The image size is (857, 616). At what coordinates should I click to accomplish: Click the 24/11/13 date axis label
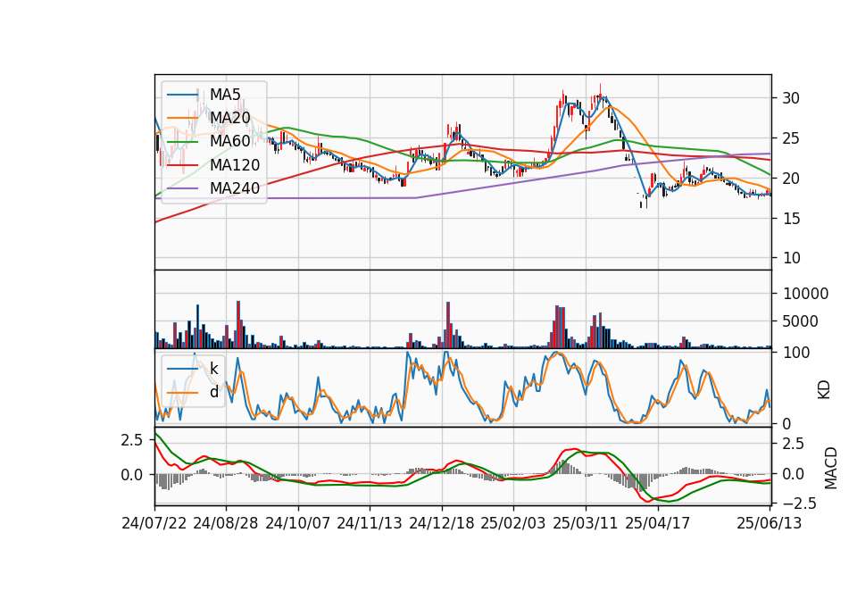370,523
